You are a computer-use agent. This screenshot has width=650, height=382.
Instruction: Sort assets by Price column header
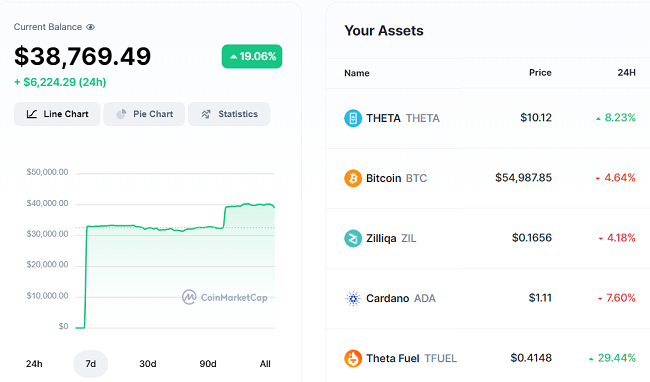(540, 73)
